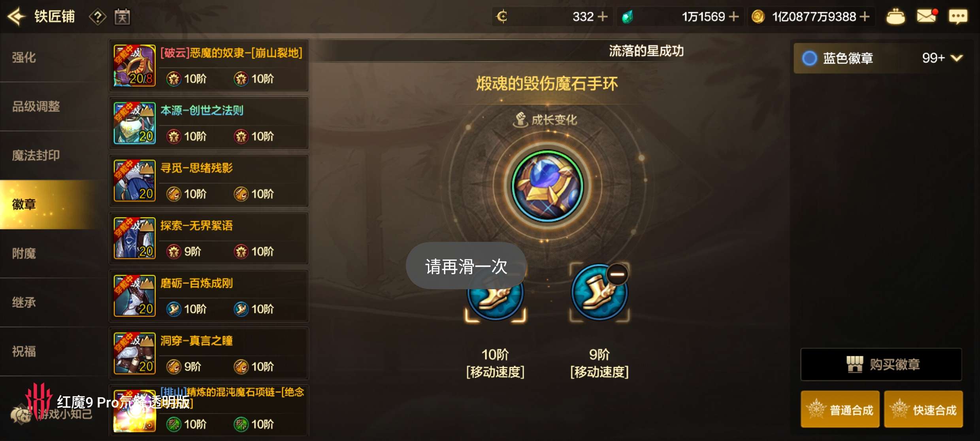This screenshot has height=441, width=980.
Task: Open the mail envelope icon
Action: click(927, 16)
